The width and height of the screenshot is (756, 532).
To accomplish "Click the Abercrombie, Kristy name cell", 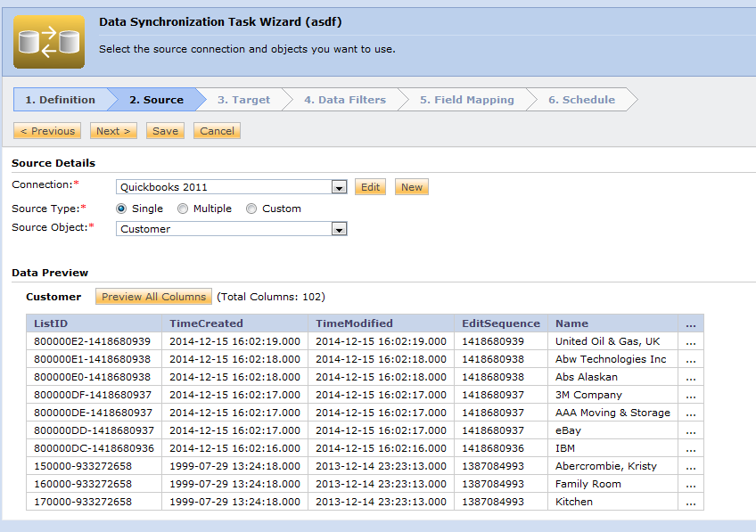I will (612, 466).
